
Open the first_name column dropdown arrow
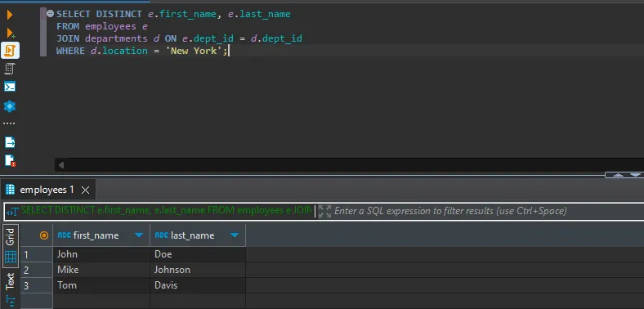[x=139, y=235]
